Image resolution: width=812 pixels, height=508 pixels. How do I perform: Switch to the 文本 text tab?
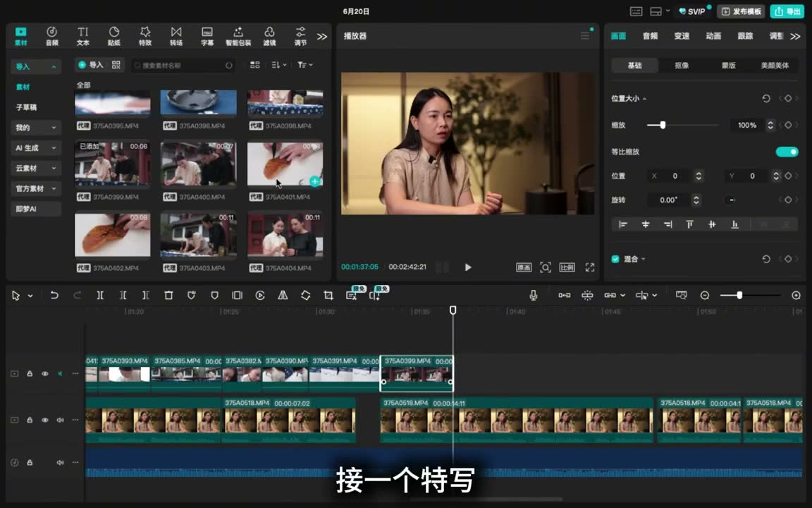point(83,36)
